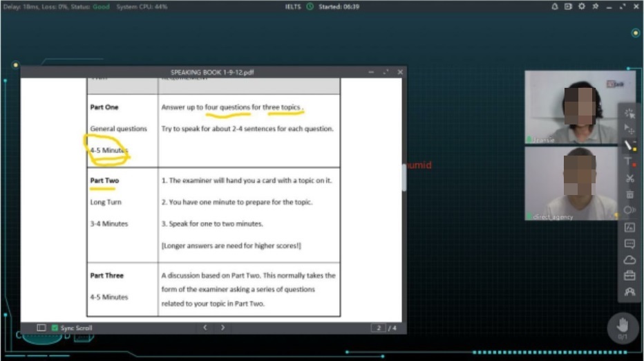Click 'You have one minute to prepare' line
Screen dimensions: 644x361
click(x=236, y=203)
